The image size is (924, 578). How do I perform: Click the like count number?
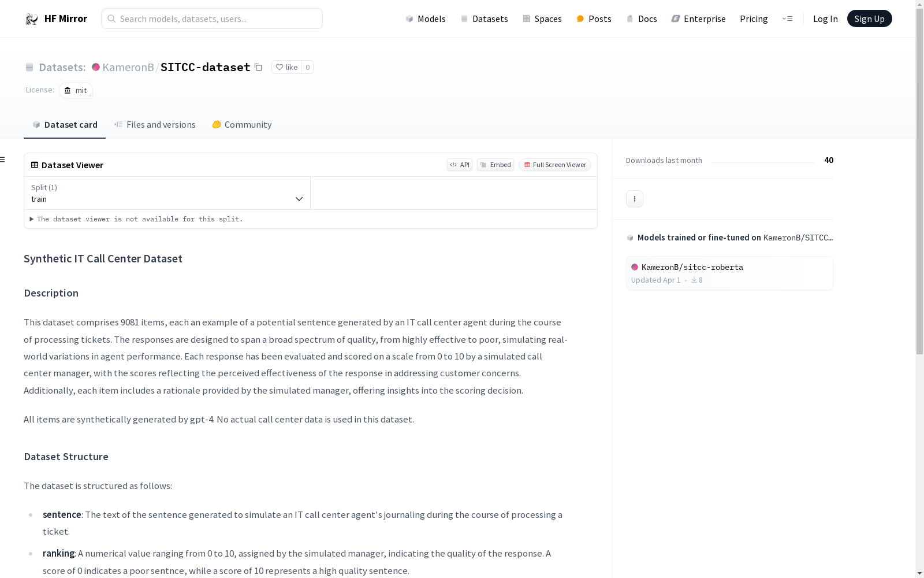(308, 68)
